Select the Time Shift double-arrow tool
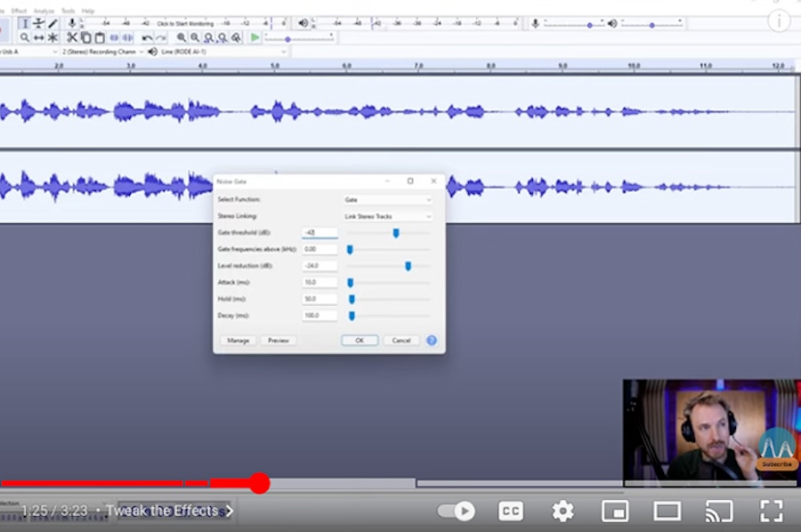The width and height of the screenshot is (801, 532). [39, 37]
